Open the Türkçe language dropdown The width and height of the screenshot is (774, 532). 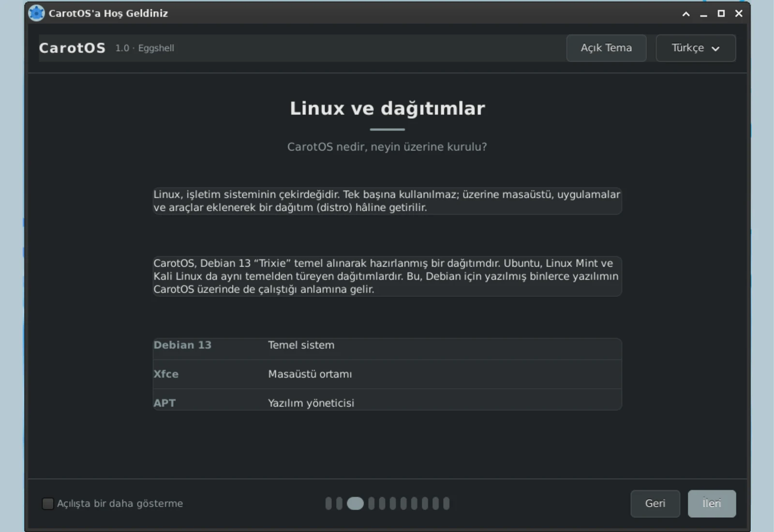click(696, 48)
